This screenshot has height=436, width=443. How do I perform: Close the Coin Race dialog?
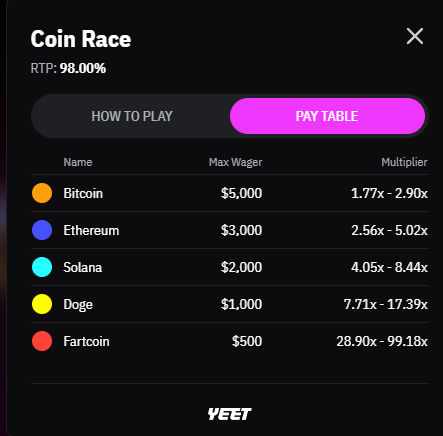tap(415, 36)
